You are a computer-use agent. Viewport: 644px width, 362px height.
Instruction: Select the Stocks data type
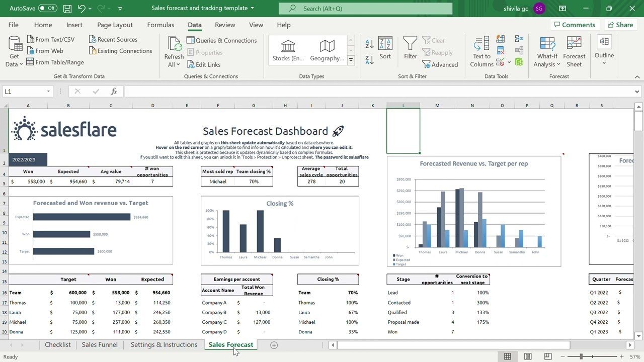pos(288,50)
